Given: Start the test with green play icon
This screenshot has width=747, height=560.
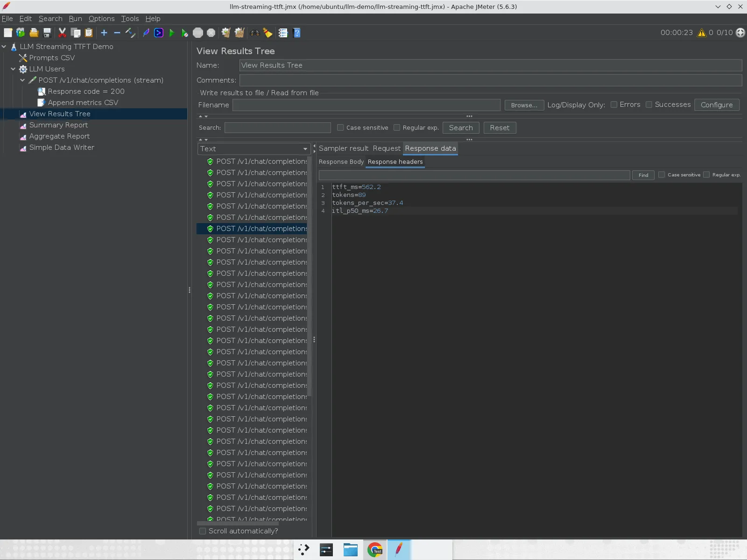Looking at the screenshot, I should click(172, 33).
